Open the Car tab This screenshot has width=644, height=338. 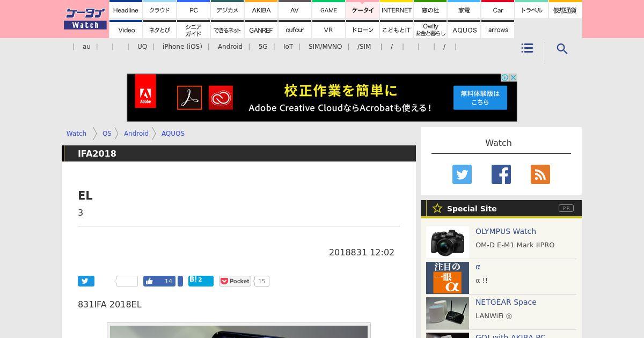[x=497, y=10]
